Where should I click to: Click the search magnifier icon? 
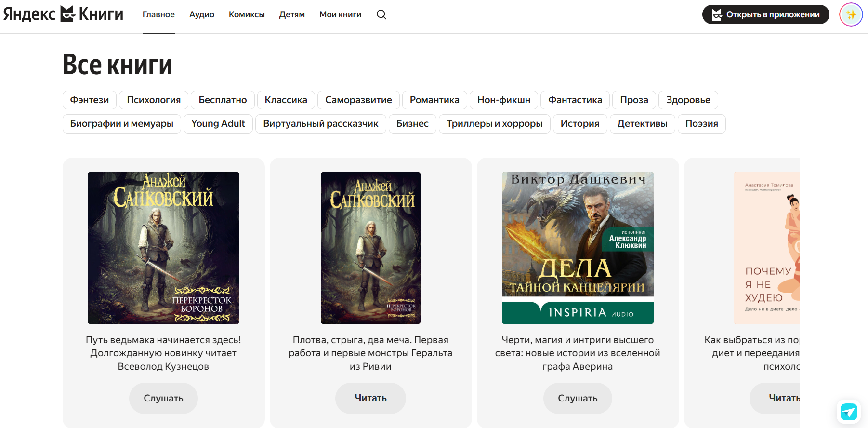pos(381,14)
